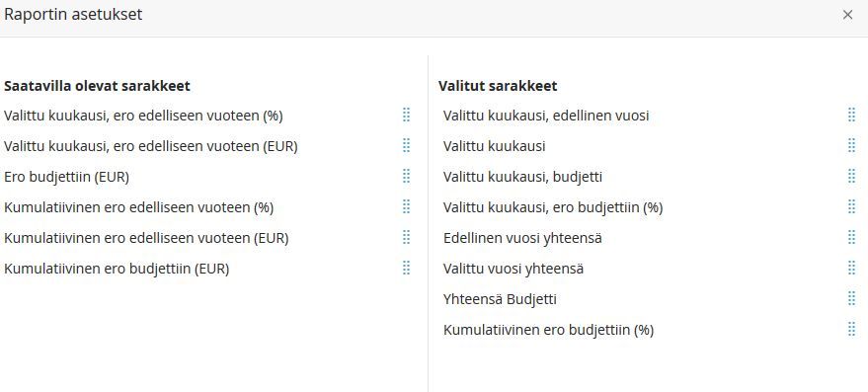
Task: Click drag handle for Valittu kuukausi, edellinen vuosi
Action: click(852, 116)
